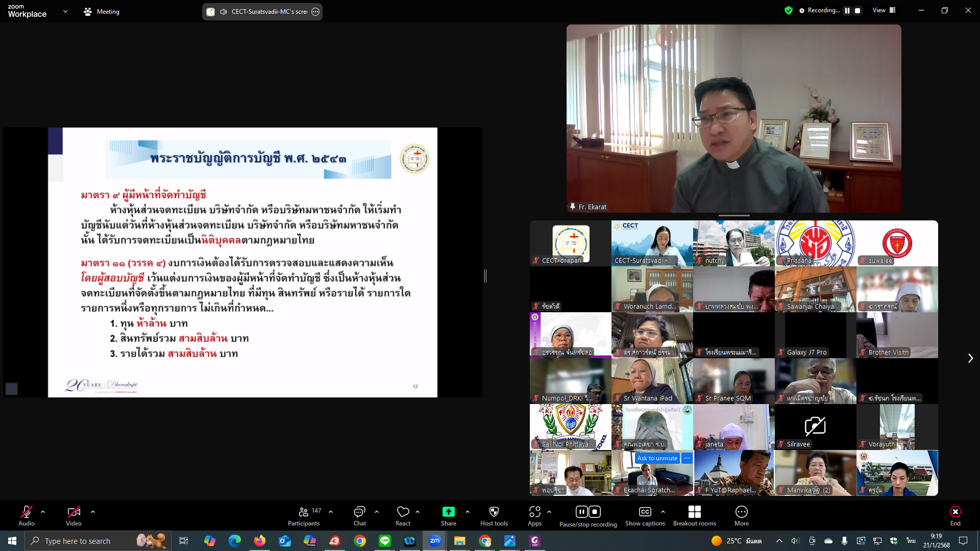Screen dimensions: 980x551
Task: Select the Woranuch Lamd participant tile
Action: coord(652,289)
